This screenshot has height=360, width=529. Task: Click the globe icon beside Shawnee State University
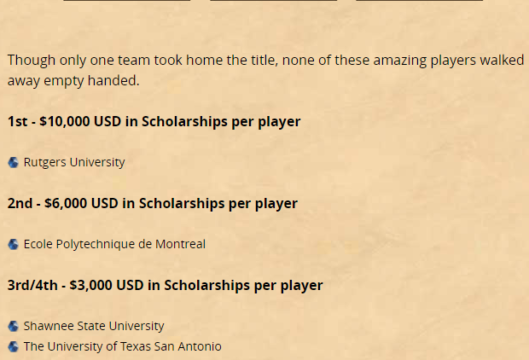tap(13, 326)
